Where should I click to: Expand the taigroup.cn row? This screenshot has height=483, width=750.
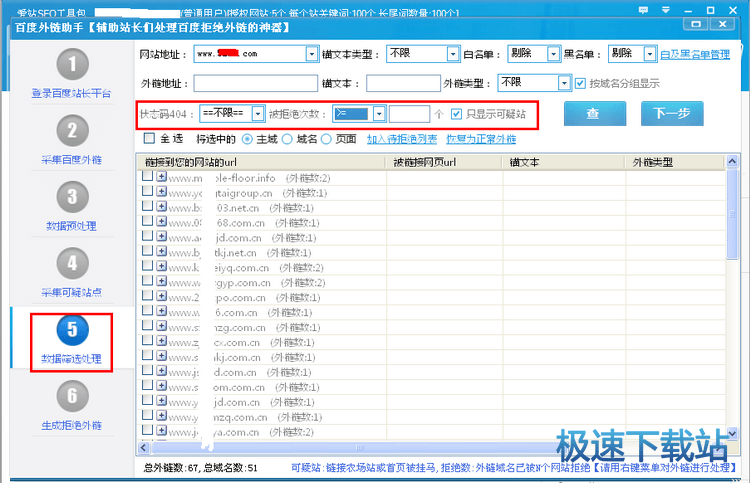point(161,192)
